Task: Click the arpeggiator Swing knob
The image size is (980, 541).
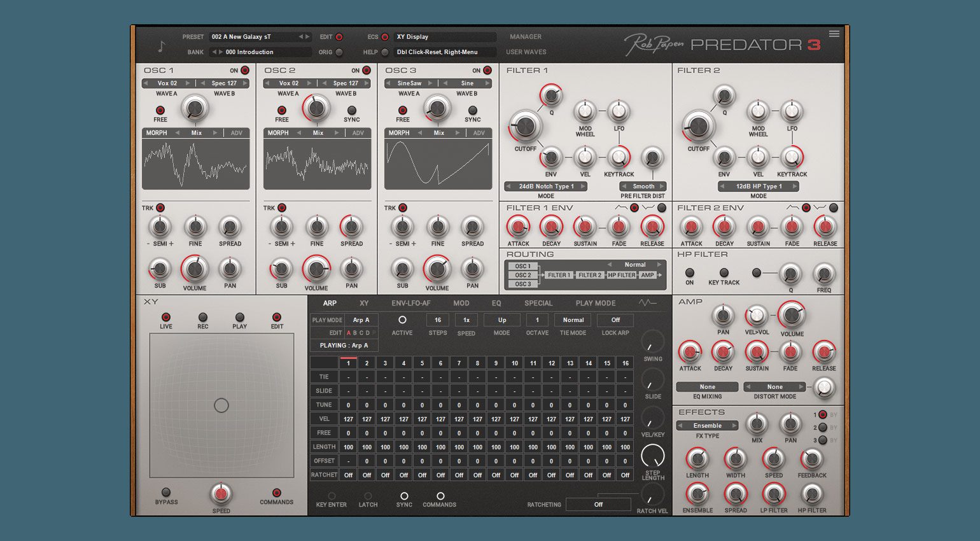Action: tap(652, 342)
